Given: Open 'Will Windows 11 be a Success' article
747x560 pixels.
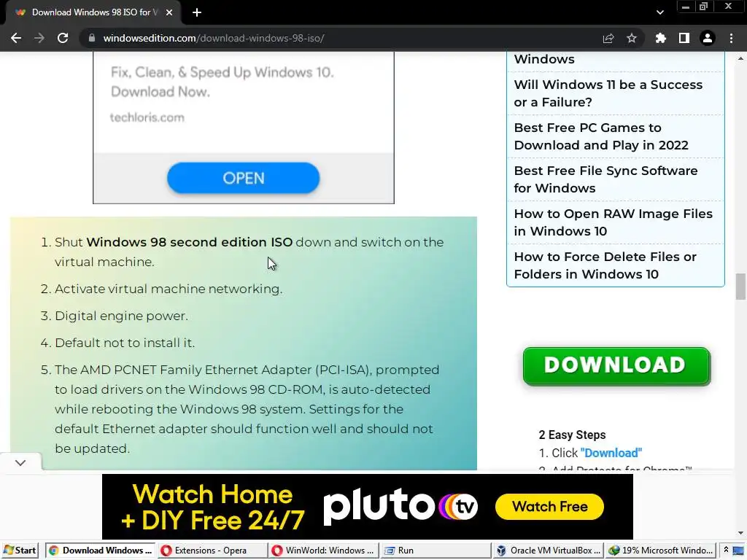Looking at the screenshot, I should (608, 93).
